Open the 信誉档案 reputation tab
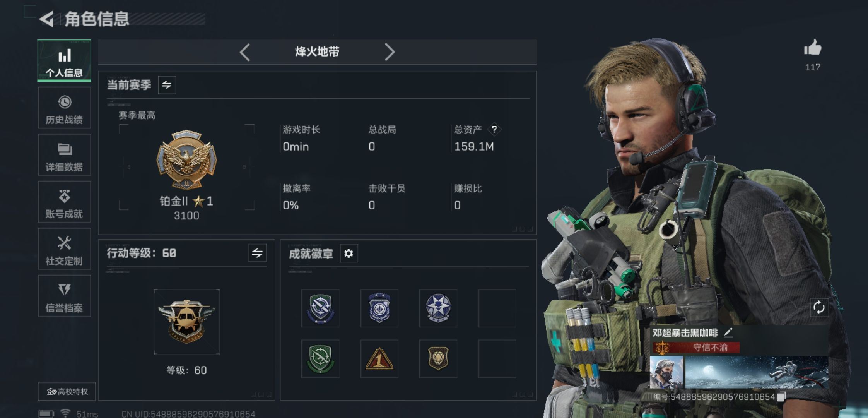The width and height of the screenshot is (868, 418). [x=64, y=296]
